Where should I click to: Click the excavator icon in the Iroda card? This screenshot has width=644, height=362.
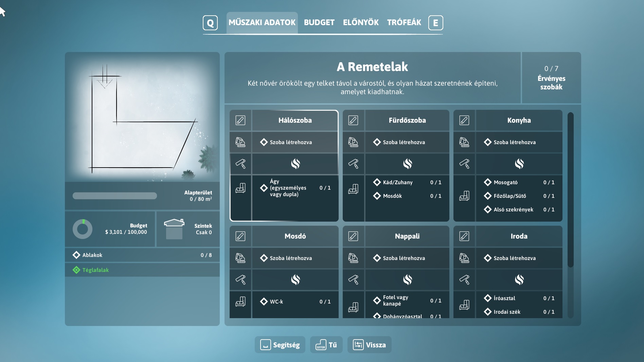tap(464, 258)
